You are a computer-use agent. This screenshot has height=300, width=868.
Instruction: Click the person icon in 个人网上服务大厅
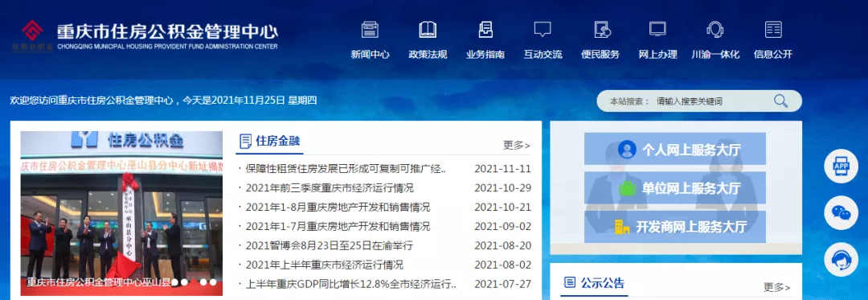coord(627,149)
